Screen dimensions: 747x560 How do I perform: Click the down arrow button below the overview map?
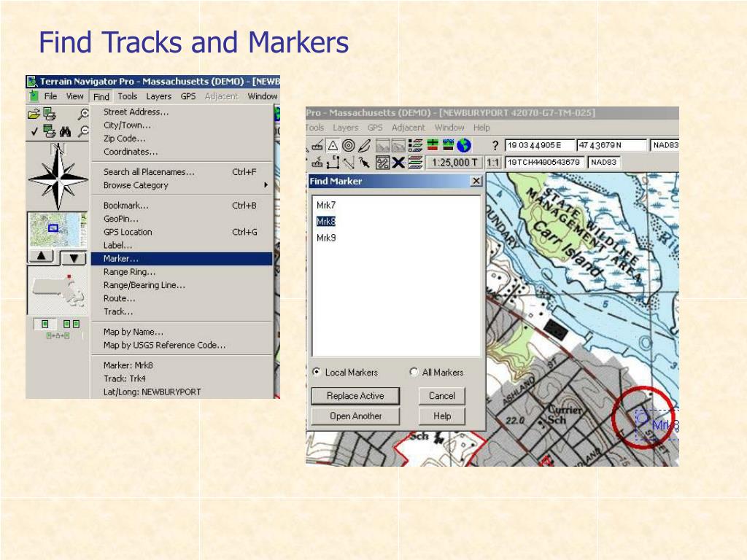tap(74, 258)
